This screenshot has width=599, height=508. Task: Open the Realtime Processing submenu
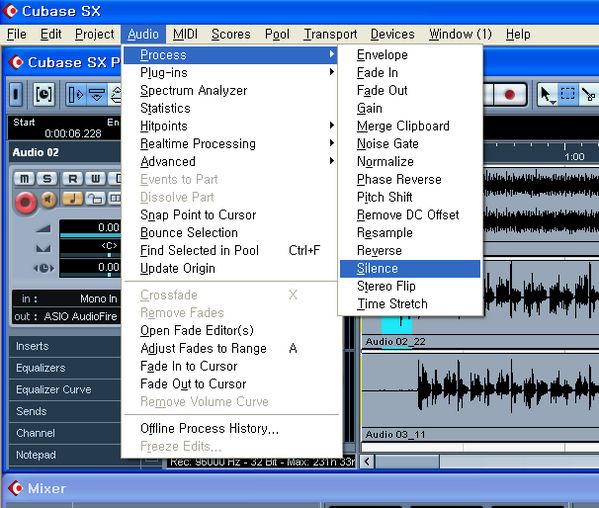pos(231,144)
